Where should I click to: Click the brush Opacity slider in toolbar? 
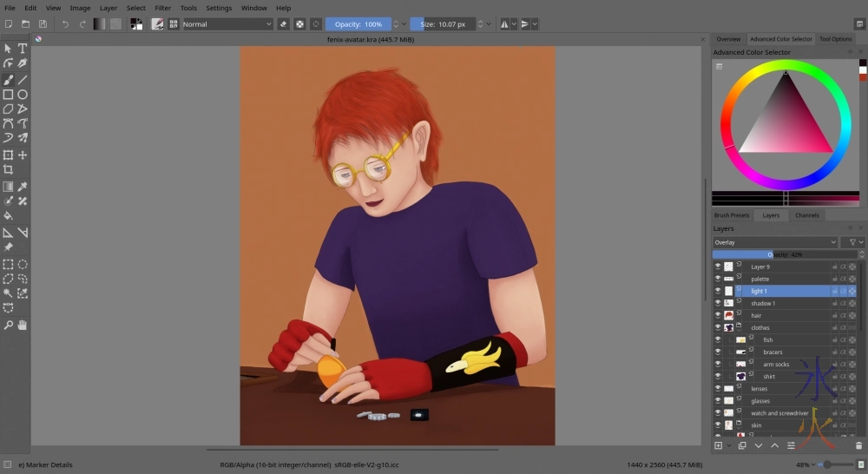(358, 24)
